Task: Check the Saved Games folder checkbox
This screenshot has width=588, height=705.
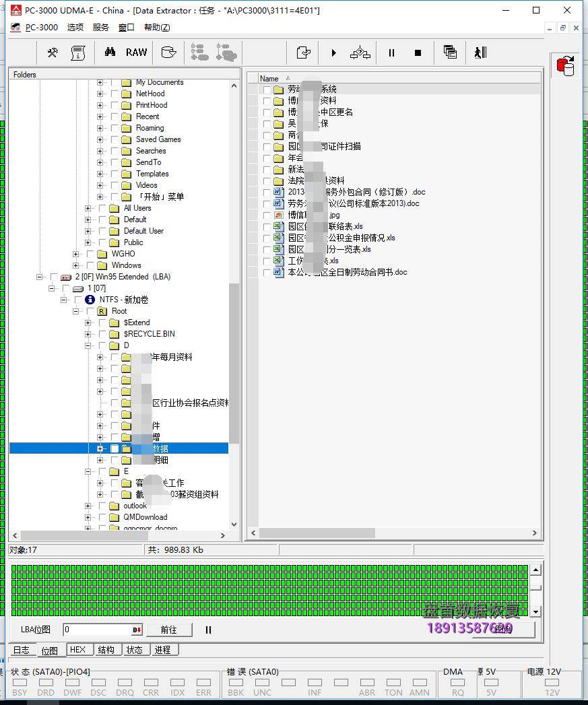Action: click(x=115, y=139)
